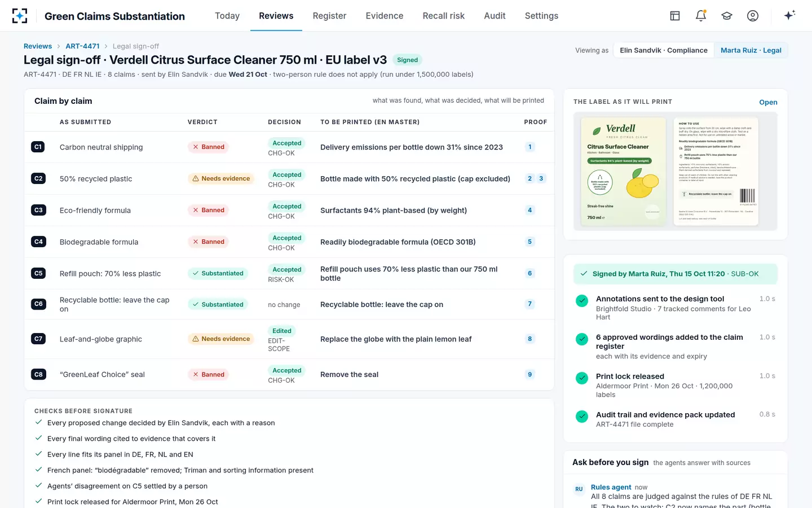Click the check icon beside Annotations sent

(x=582, y=301)
